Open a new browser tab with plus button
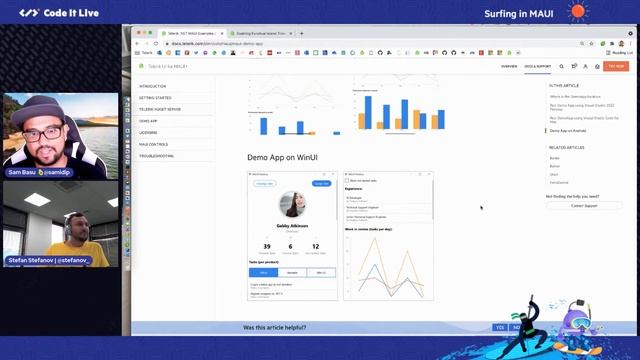640x360 pixels. point(302,33)
